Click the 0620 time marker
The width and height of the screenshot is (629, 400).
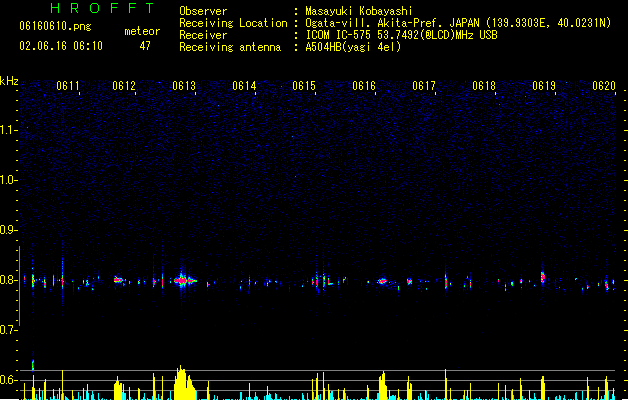pos(604,86)
